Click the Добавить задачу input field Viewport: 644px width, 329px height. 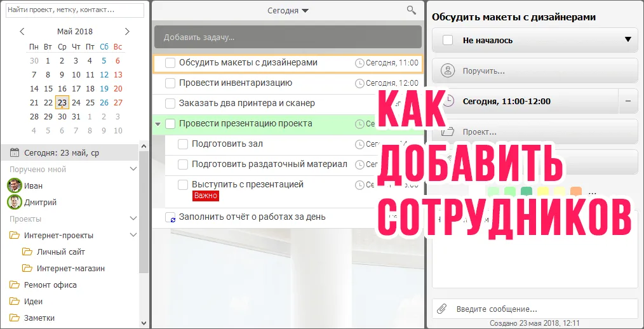click(x=288, y=37)
